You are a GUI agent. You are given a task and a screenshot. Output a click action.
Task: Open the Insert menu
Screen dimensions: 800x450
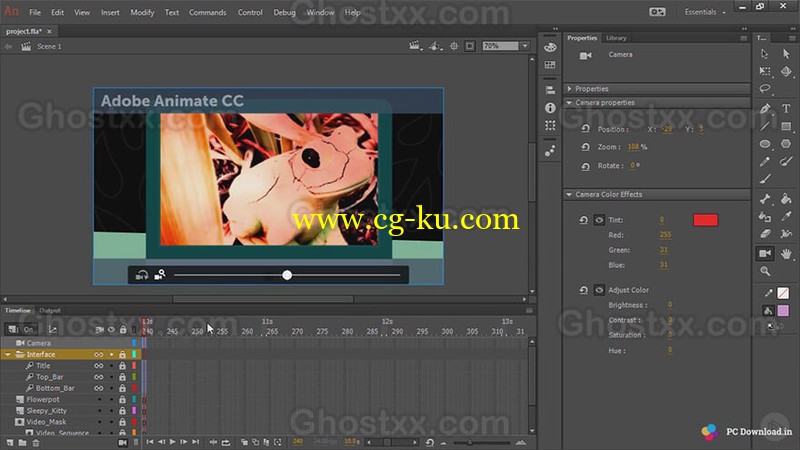click(x=110, y=12)
